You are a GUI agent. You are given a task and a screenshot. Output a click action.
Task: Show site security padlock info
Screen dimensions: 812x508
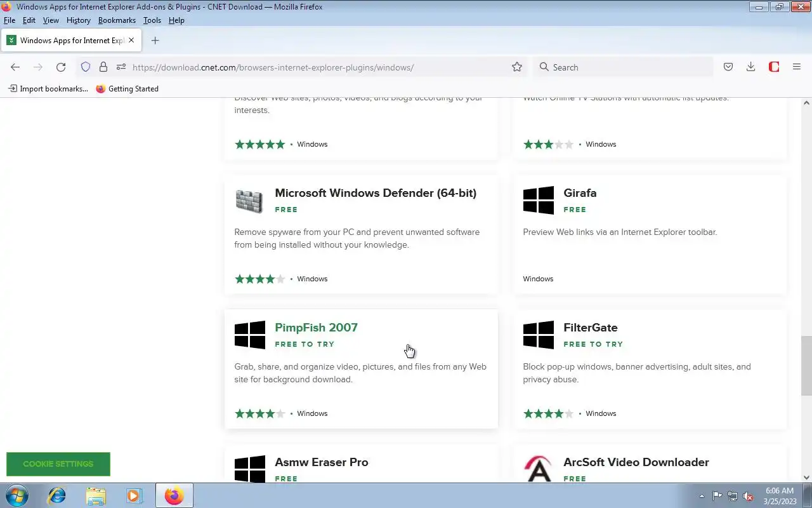[103, 67]
